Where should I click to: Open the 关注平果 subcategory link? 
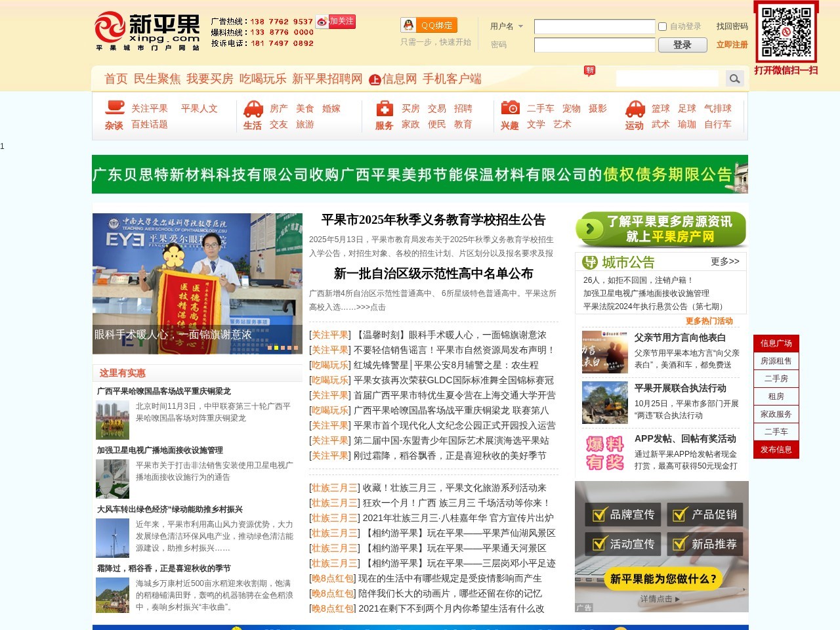point(149,108)
